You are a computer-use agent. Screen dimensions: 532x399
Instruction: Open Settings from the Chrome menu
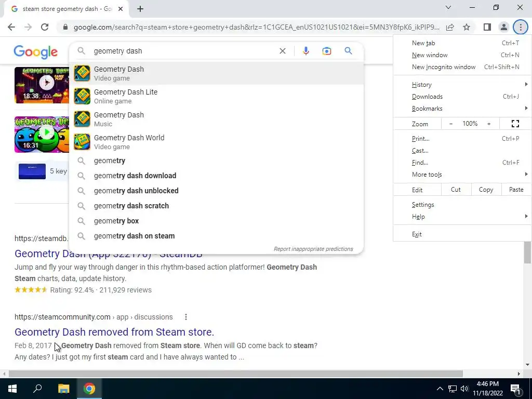click(x=462, y=205)
